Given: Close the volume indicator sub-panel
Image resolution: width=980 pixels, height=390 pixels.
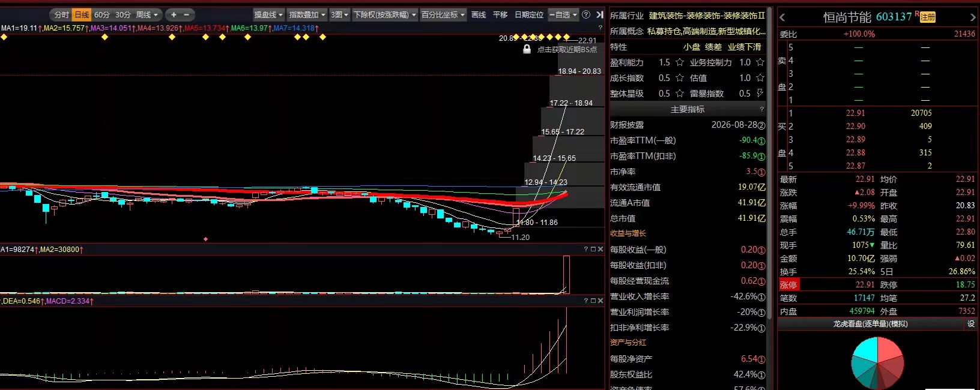Looking at the screenshot, I should point(600,249).
